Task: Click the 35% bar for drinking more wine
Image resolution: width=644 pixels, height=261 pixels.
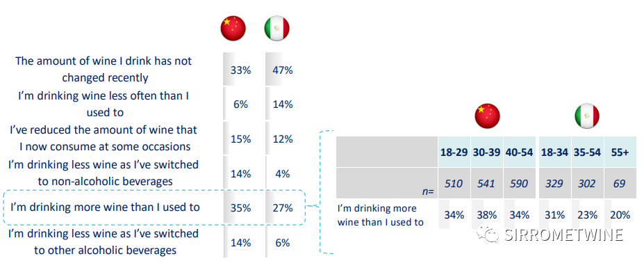Action: [240, 207]
